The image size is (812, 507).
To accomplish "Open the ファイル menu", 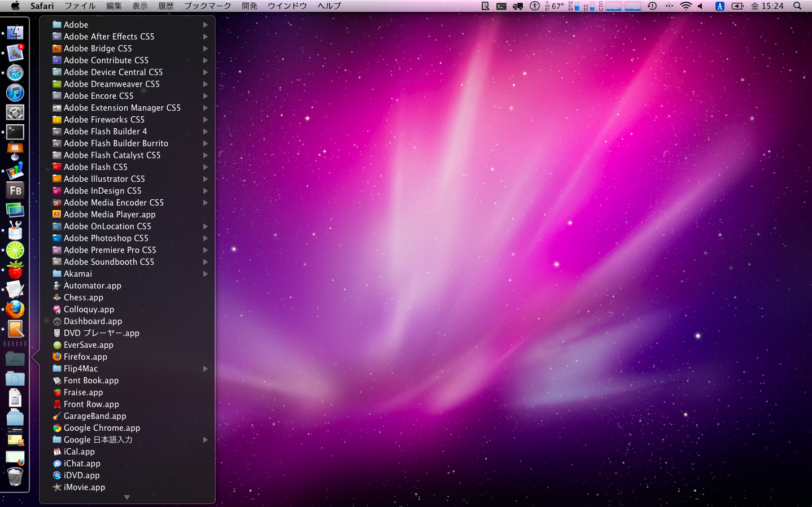I will tap(80, 6).
